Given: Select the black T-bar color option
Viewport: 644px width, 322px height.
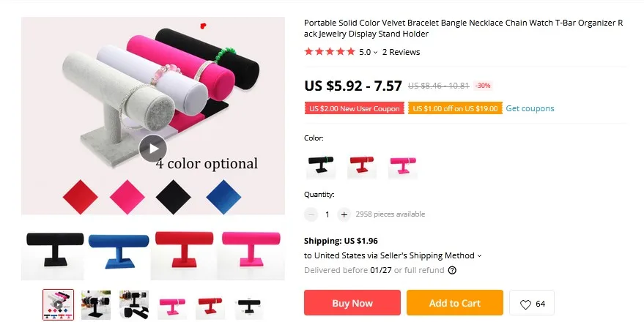Looking at the screenshot, I should (321, 166).
